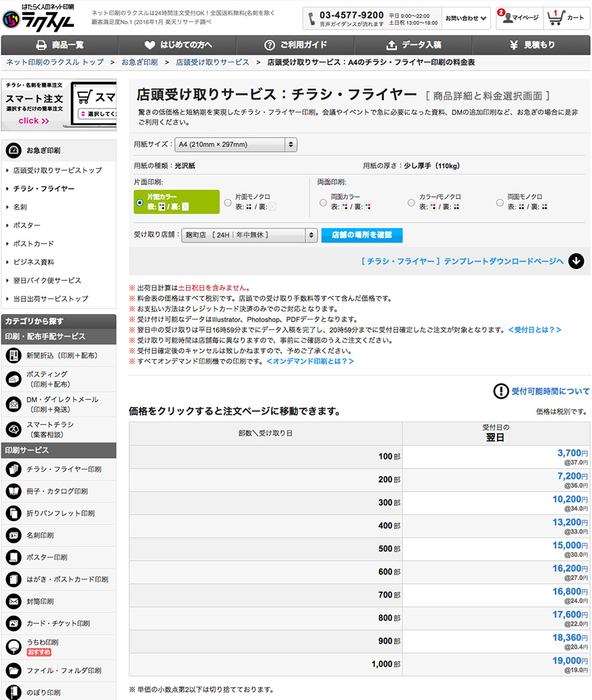Select the 片面モノクロ radio button
Screen dimensions: 592x700
point(228,202)
